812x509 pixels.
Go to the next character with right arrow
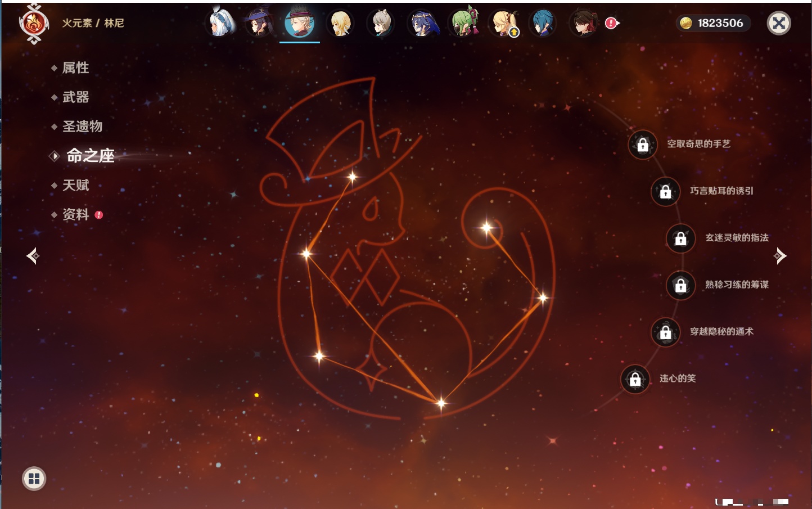(780, 256)
